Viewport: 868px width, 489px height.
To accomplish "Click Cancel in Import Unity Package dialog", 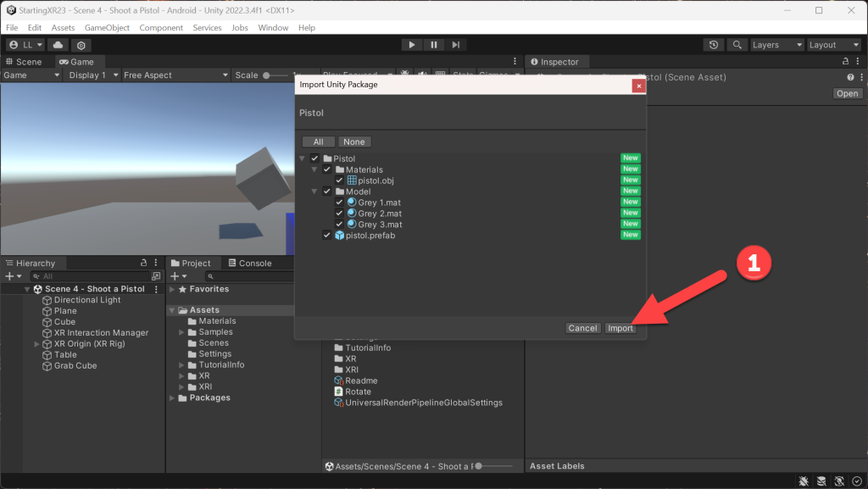I will pos(583,328).
